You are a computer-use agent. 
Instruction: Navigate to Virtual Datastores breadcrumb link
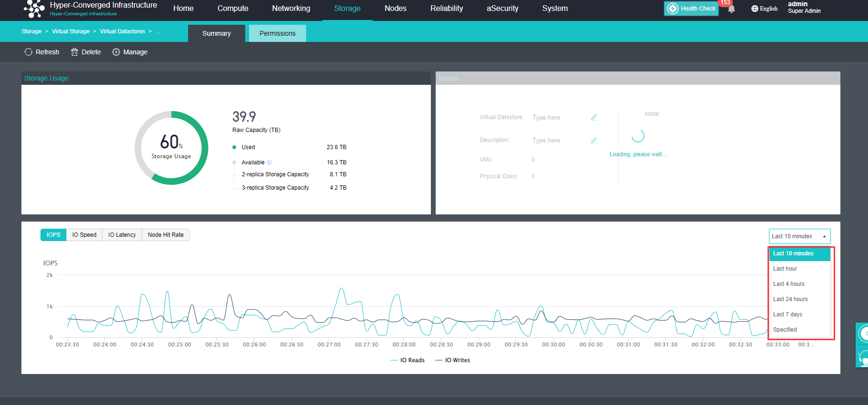point(122,31)
